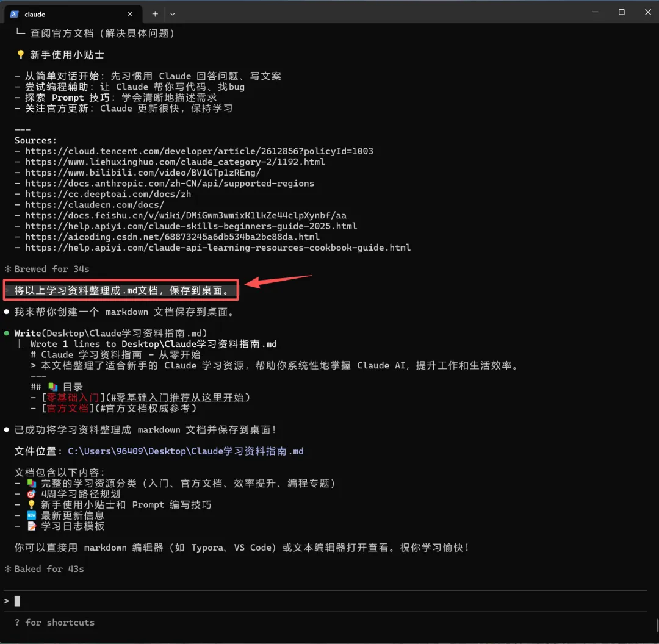
Task: Click the Write(Desktop\Claude学习资料指南.md) line
Action: (x=110, y=333)
